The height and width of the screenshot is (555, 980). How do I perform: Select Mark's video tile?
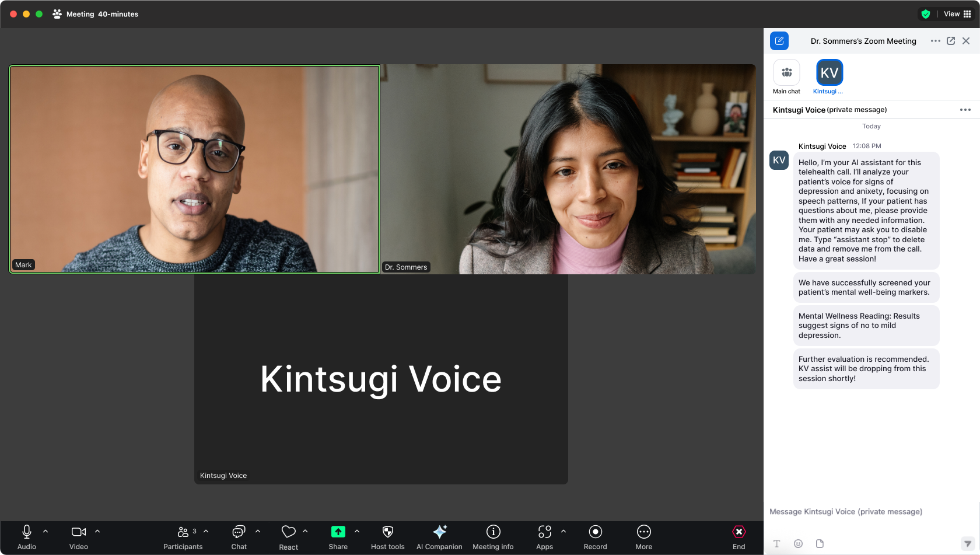click(194, 169)
